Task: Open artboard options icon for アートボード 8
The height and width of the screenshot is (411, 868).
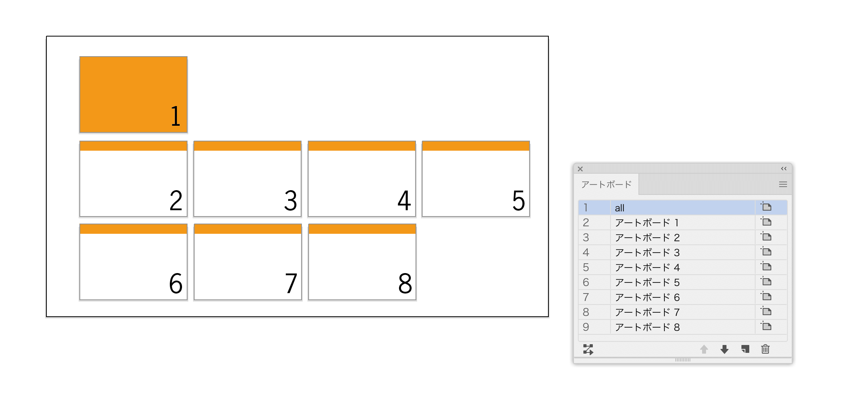Action: pyautogui.click(x=766, y=326)
